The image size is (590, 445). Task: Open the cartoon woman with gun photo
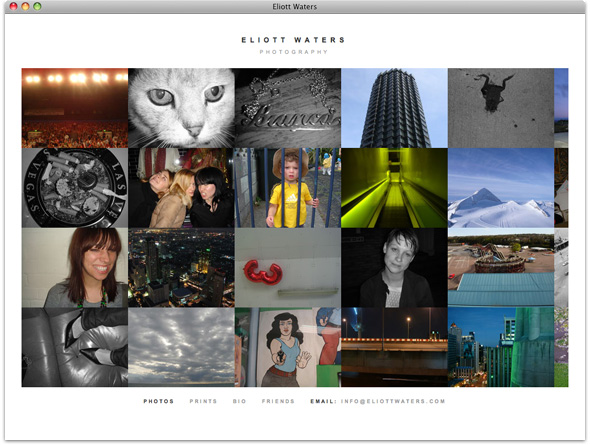288,347
